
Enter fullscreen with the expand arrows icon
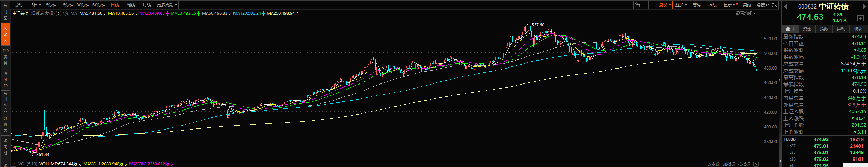775,5
